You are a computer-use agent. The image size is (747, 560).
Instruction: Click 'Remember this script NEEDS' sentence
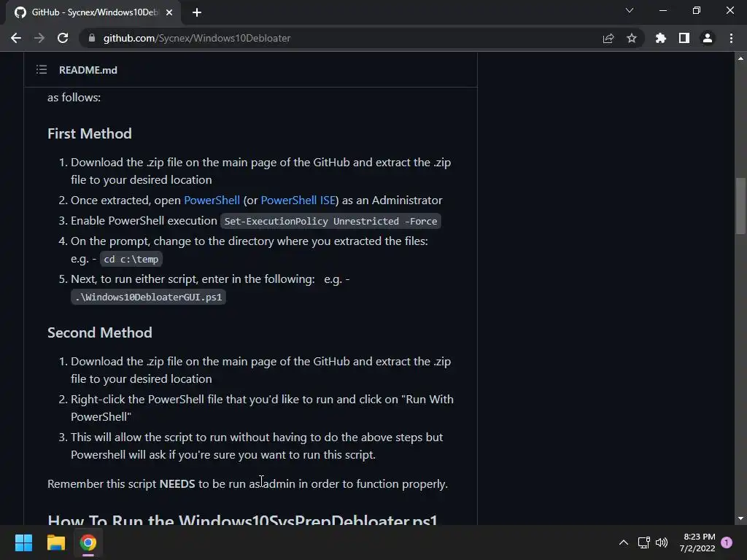(247, 484)
